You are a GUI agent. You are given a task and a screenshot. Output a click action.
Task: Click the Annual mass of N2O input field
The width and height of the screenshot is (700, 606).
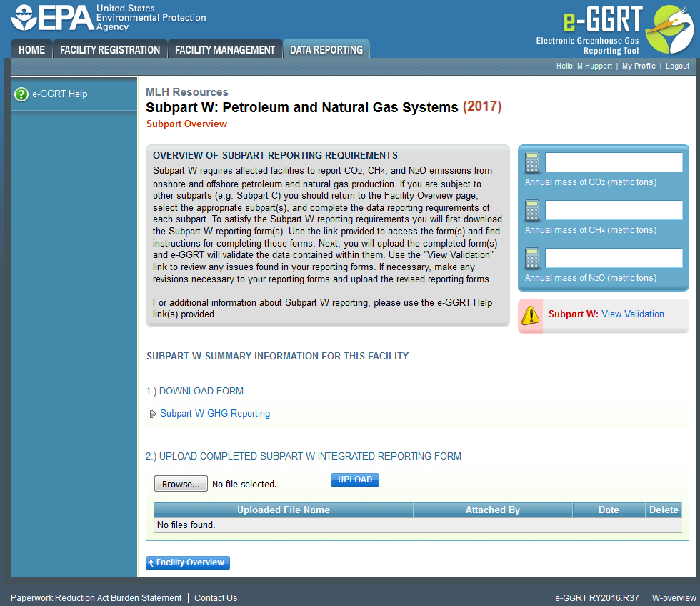click(x=614, y=258)
